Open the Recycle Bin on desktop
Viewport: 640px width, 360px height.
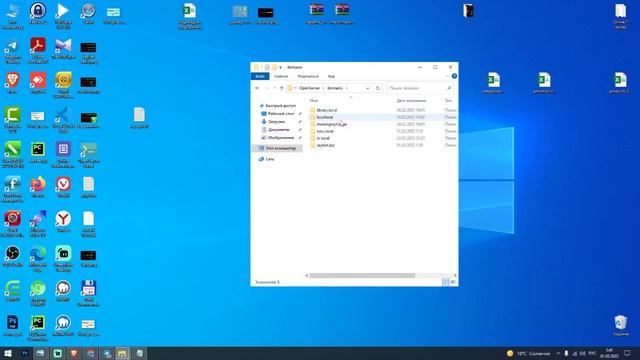620,325
